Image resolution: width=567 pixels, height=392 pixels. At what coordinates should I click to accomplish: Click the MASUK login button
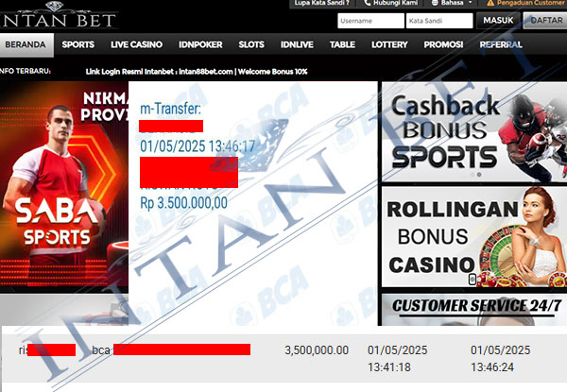coord(498,20)
